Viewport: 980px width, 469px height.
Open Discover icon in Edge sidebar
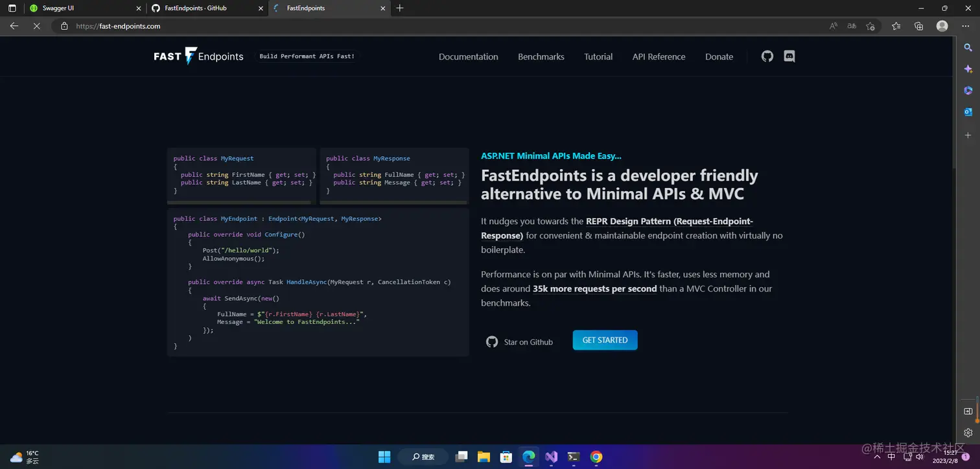(968, 69)
